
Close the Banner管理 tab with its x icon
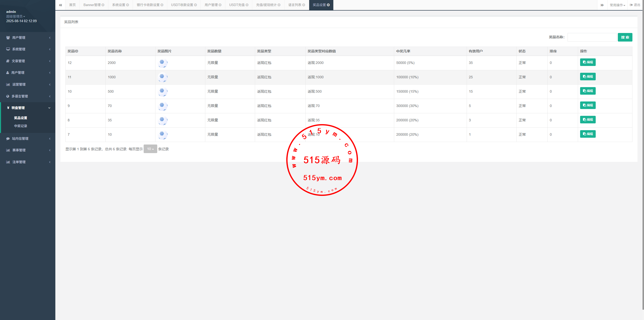coord(103,5)
